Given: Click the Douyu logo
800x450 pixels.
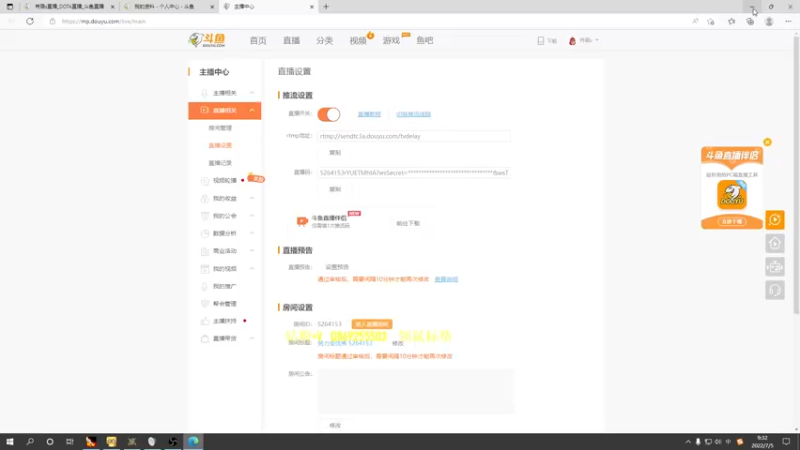Looking at the screenshot, I should click(x=207, y=40).
